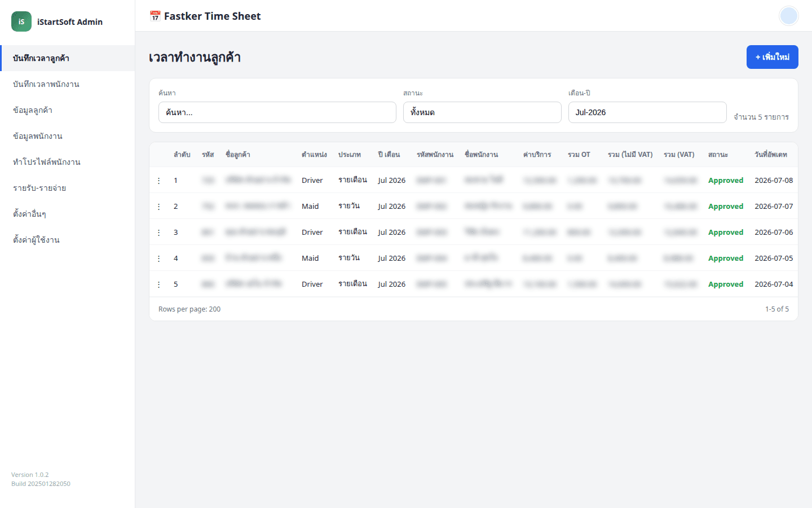Sort by ชื่อพนักงาน column header
The width and height of the screenshot is (812, 508).
(x=481, y=155)
